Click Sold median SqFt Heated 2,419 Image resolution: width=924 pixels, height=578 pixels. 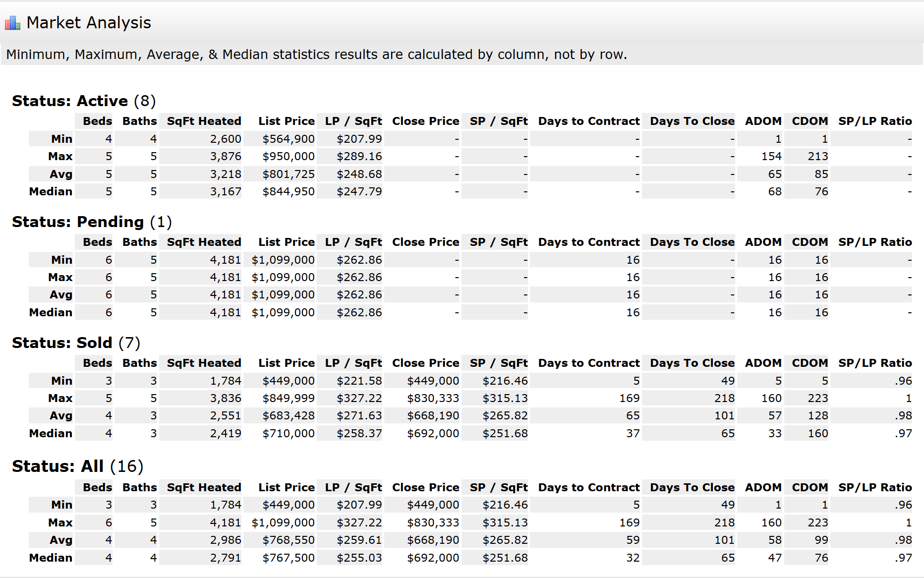click(226, 434)
